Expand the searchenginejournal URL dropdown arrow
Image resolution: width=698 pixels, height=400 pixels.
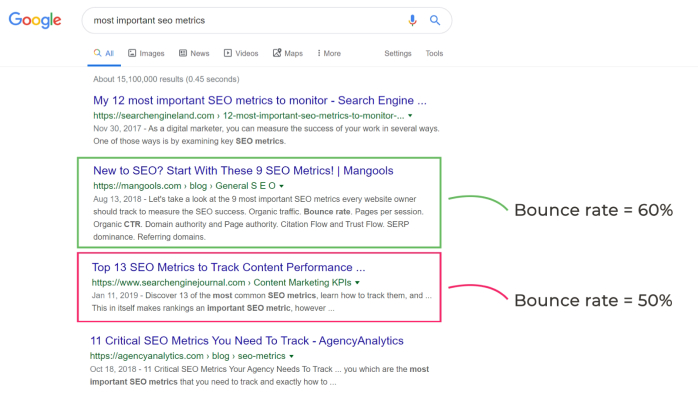pyautogui.click(x=357, y=283)
